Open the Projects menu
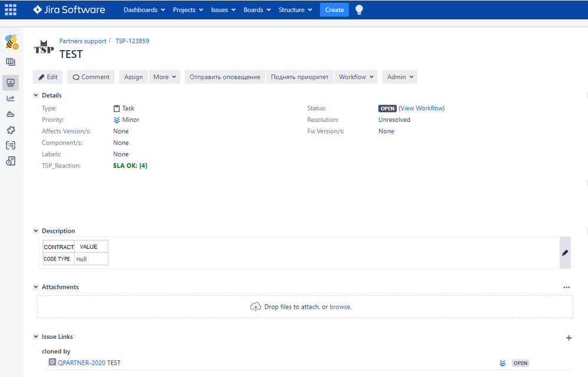The height and width of the screenshot is (377, 588). tap(188, 10)
